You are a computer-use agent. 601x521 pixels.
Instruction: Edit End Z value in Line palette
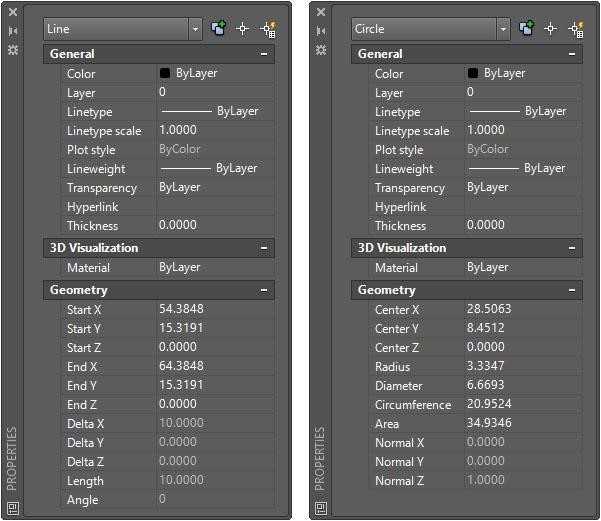pos(215,404)
